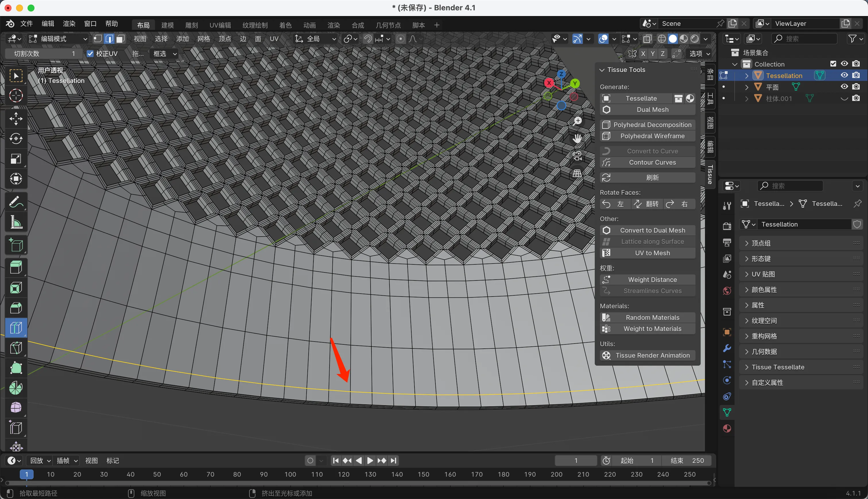This screenshot has height=499, width=868.
Task: Expand the Tissue Tessellate panel
Action: pos(778,367)
